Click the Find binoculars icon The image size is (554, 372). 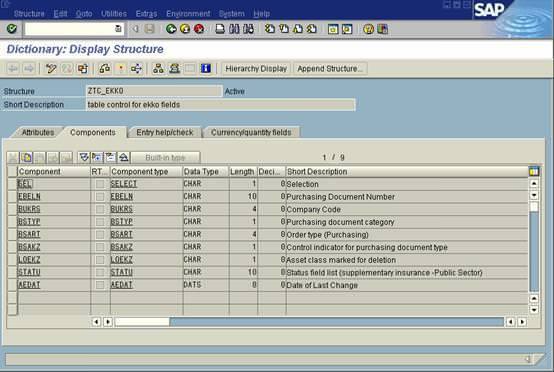pyautogui.click(x=234, y=29)
